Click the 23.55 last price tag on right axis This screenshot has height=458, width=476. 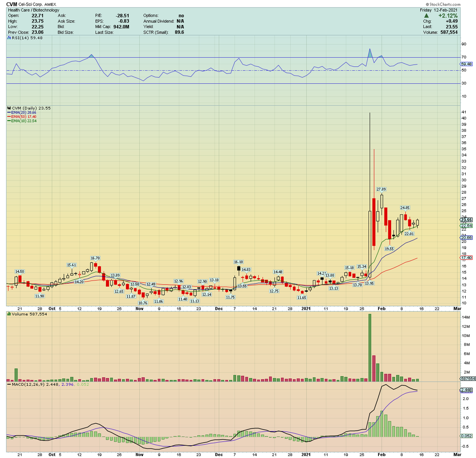[x=466, y=220]
